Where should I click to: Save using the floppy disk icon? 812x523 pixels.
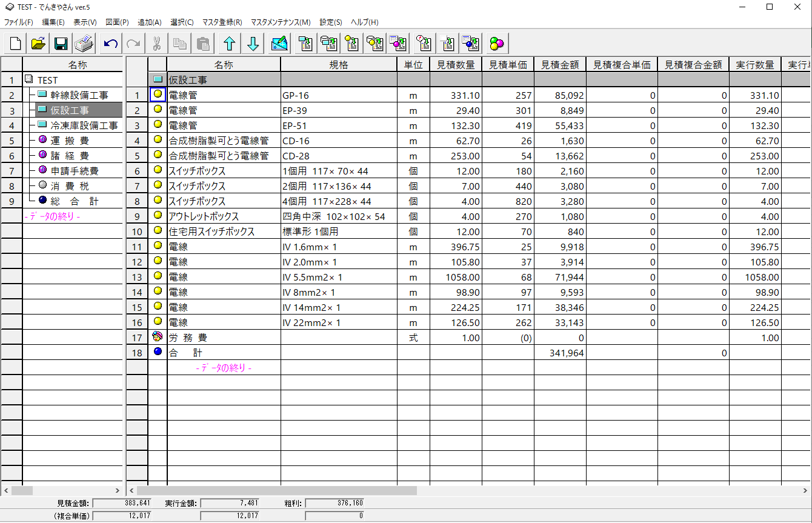(61, 43)
